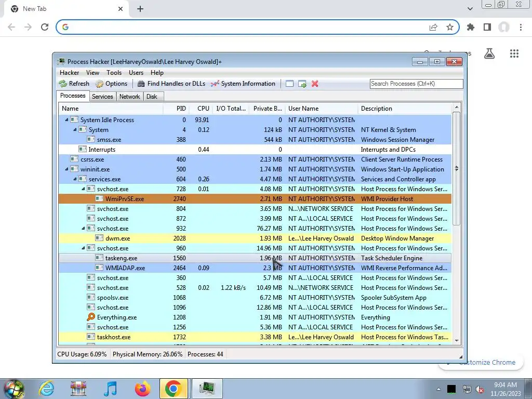Select the taskeng.exe process
Image resolution: width=532 pixels, height=399 pixels.
coord(255,258)
